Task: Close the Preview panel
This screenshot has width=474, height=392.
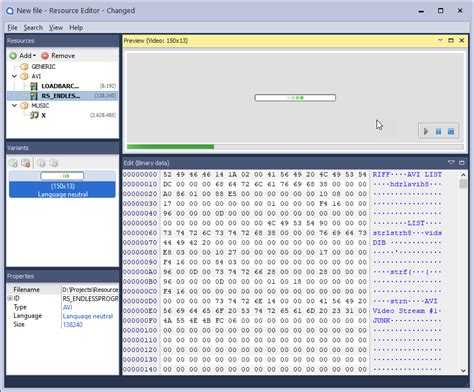Action: (x=462, y=40)
